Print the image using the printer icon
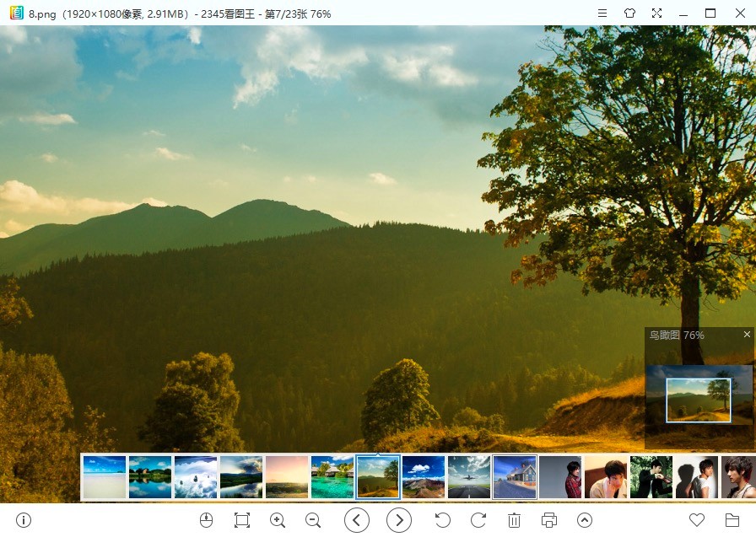 549,520
